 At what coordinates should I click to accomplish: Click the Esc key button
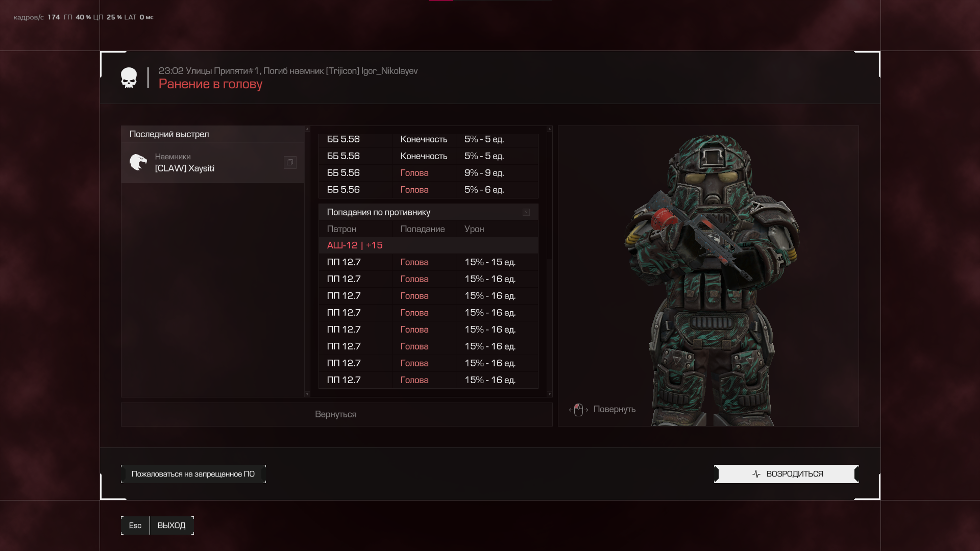(135, 525)
